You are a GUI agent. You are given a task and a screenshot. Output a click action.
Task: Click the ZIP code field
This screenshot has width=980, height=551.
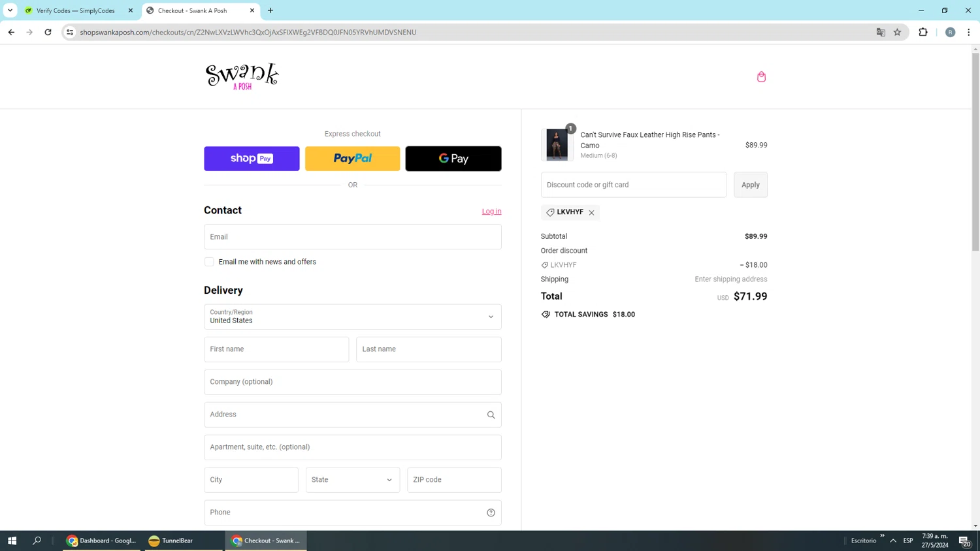454,480
